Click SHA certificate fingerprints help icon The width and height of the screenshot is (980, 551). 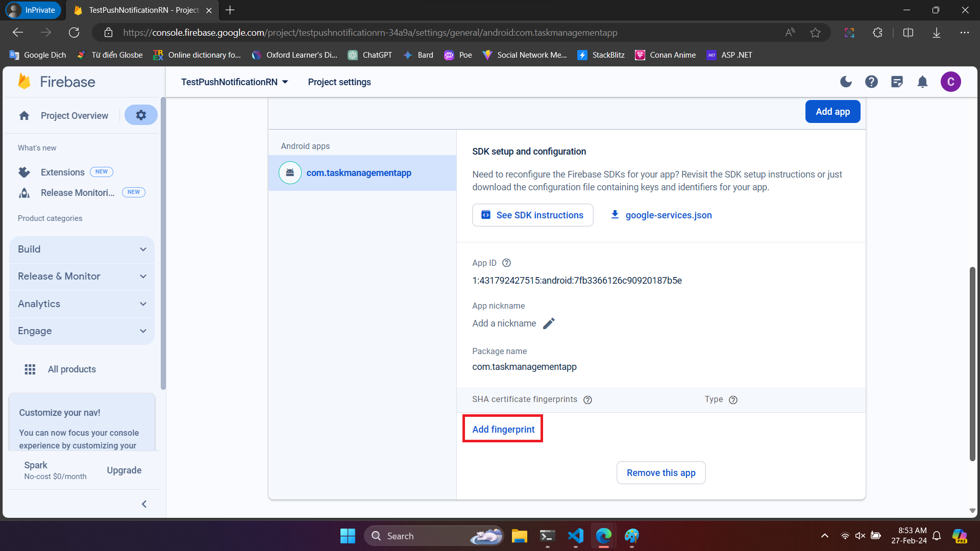coord(587,400)
